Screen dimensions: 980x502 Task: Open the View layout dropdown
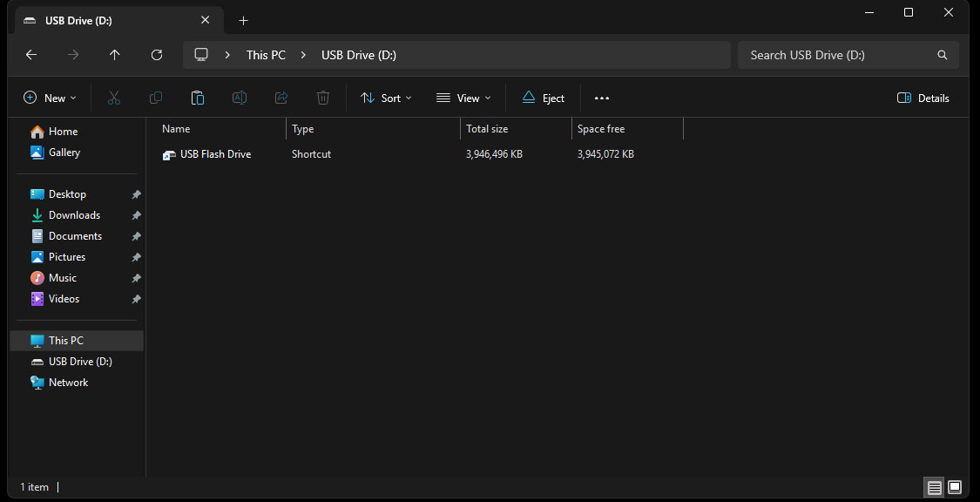(464, 98)
